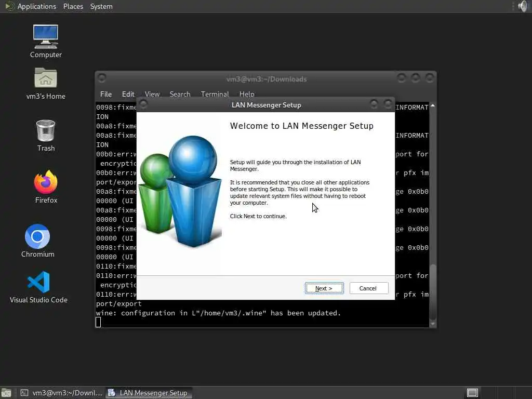Maximize the terminal window
The height and width of the screenshot is (399, 532).
click(x=415, y=78)
